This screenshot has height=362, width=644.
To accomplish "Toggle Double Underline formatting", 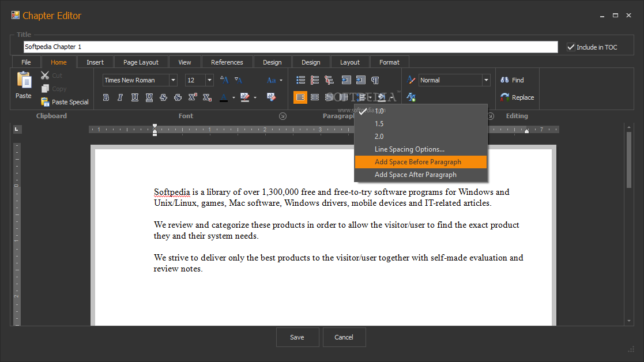I will coord(149,97).
